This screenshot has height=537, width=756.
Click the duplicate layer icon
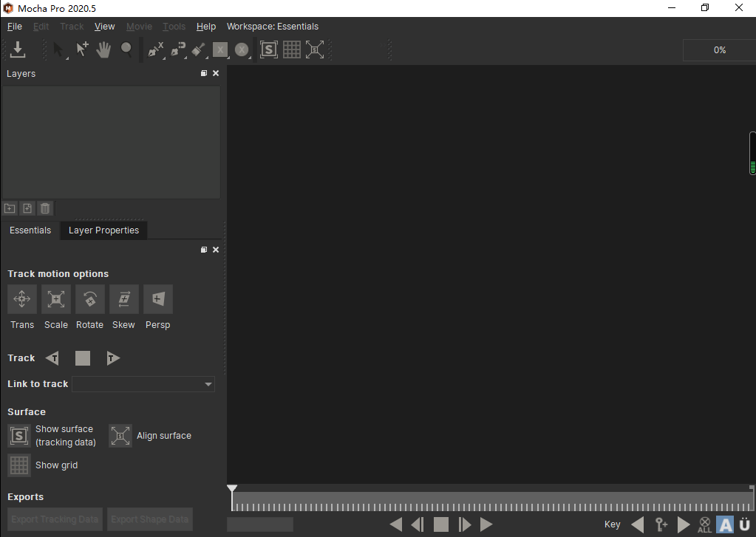27,208
